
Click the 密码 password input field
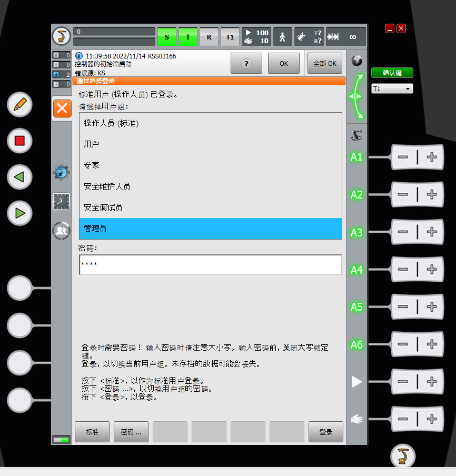click(210, 264)
